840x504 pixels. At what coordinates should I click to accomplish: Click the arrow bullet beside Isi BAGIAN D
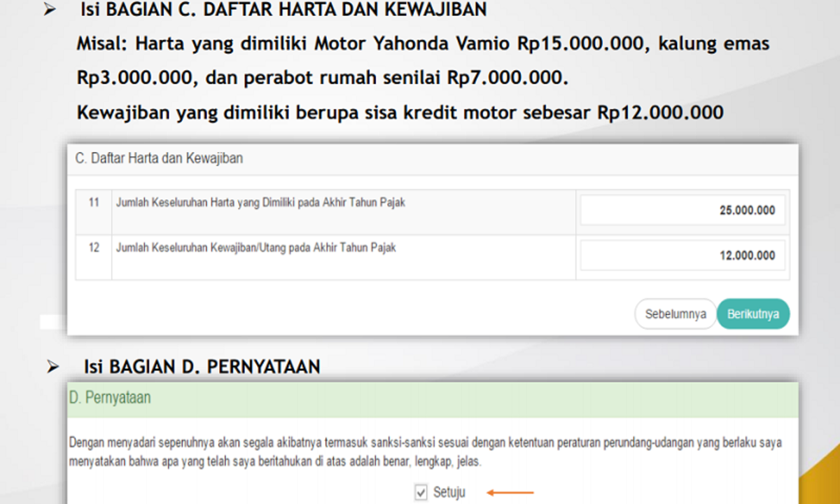point(52,367)
